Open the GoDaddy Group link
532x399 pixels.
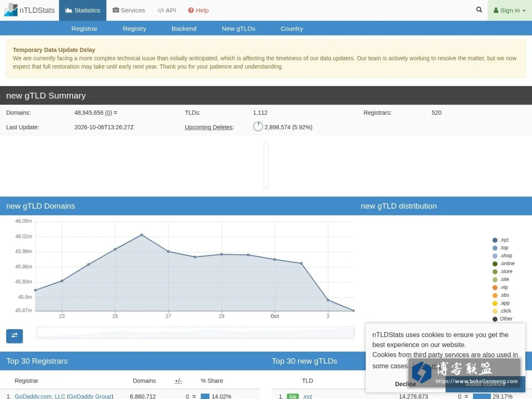(x=90, y=396)
